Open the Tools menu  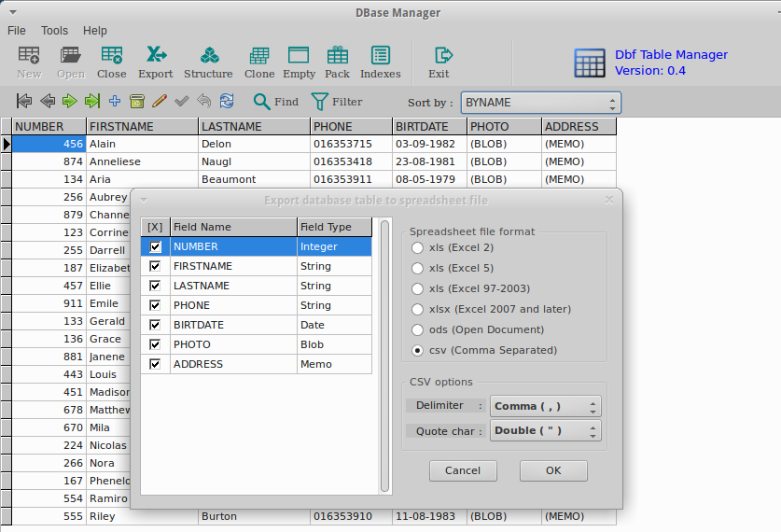point(54,31)
